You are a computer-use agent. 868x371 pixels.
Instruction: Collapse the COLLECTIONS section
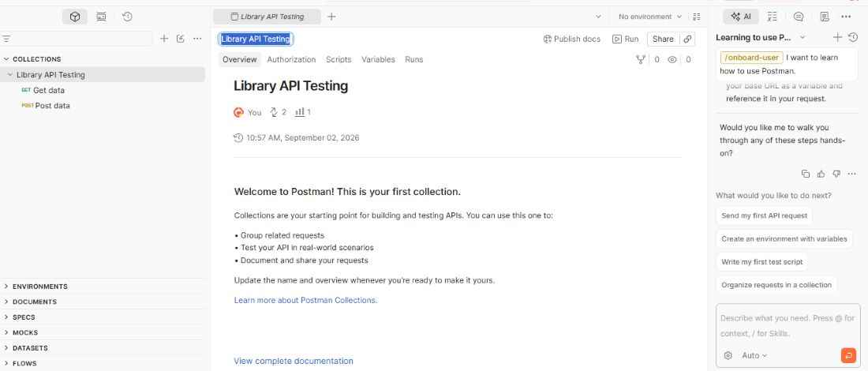pyautogui.click(x=6, y=58)
